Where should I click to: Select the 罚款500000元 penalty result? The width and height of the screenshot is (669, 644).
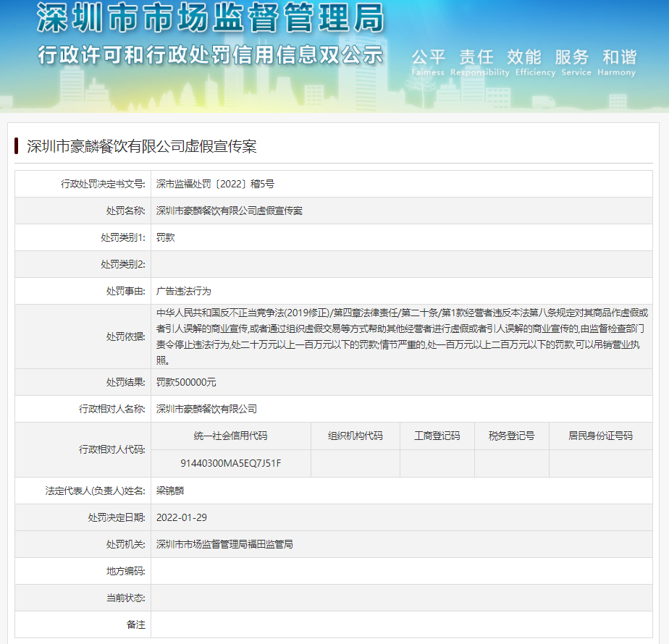pyautogui.click(x=186, y=382)
